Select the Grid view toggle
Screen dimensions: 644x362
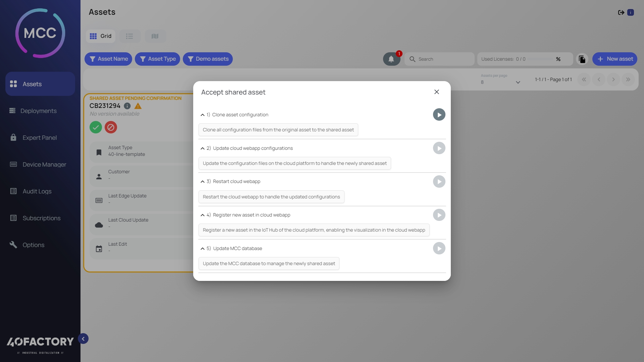point(101,36)
